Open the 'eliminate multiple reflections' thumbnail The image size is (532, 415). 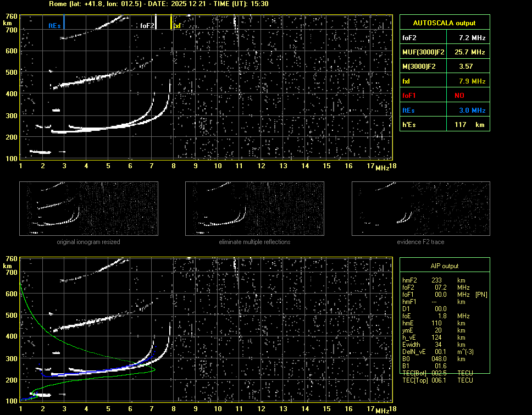(x=254, y=208)
